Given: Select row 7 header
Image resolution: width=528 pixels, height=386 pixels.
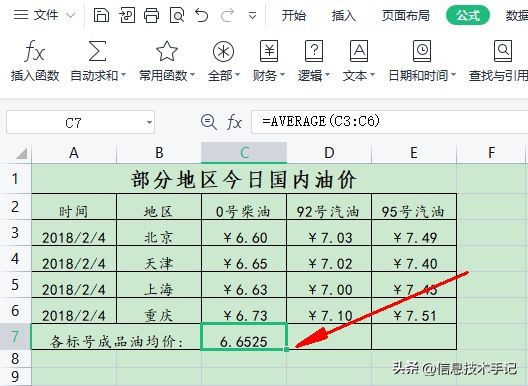Looking at the screenshot, I should pos(15,336).
